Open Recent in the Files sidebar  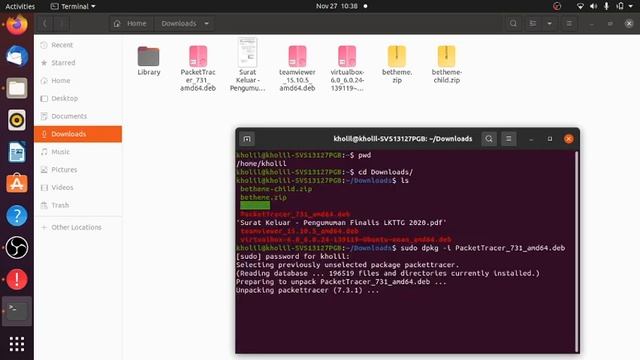click(x=78, y=45)
